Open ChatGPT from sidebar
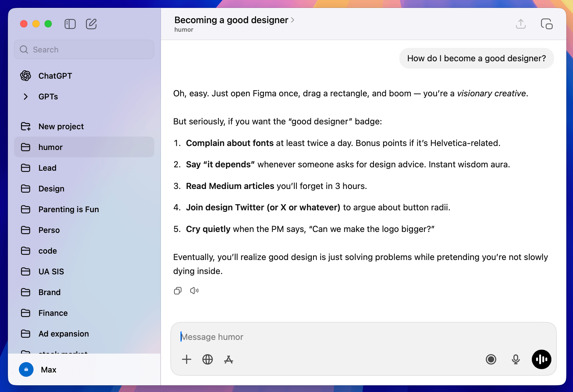Viewport: 573px width, 392px height. [x=55, y=76]
